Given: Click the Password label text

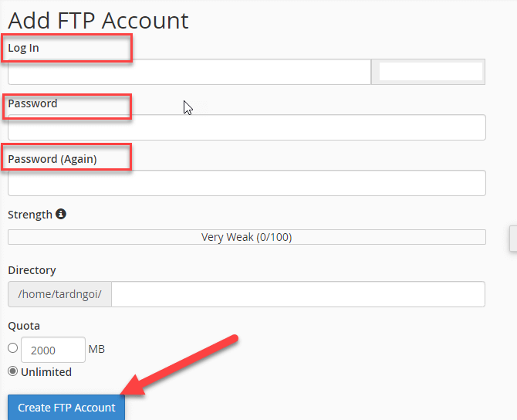Looking at the screenshot, I should pyautogui.click(x=32, y=103).
